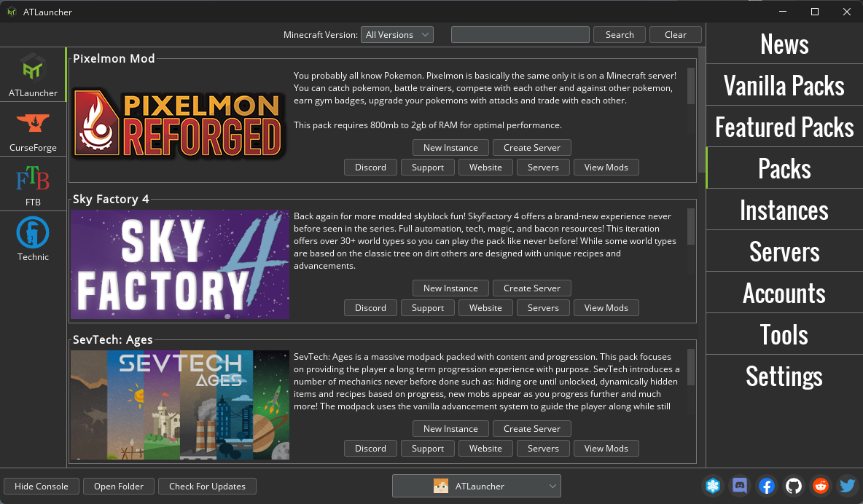
Task: Create New Instance for Sky Factory 4
Action: click(x=450, y=288)
